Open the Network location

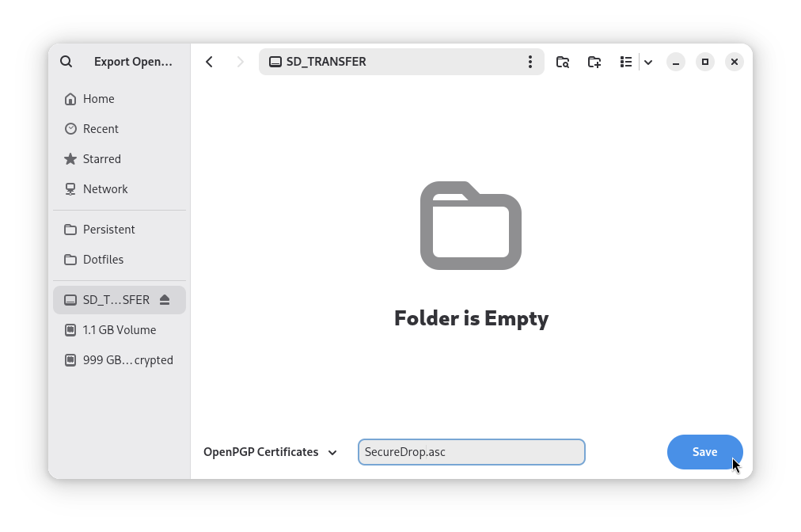(x=104, y=188)
